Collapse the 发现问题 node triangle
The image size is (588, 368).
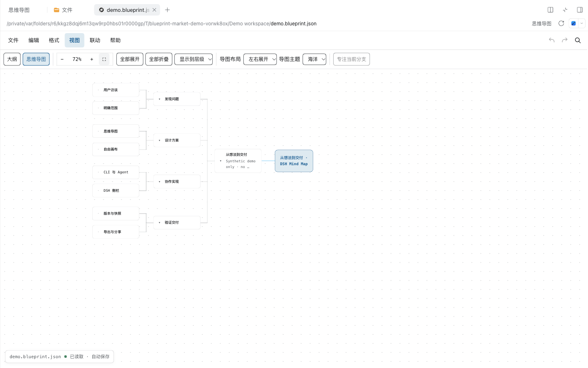coord(159,99)
